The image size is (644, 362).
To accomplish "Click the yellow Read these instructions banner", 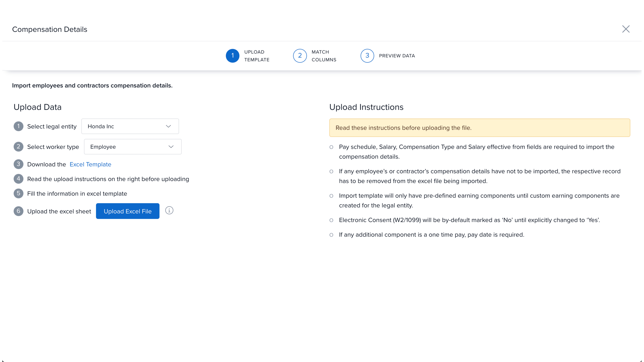I will (479, 128).
